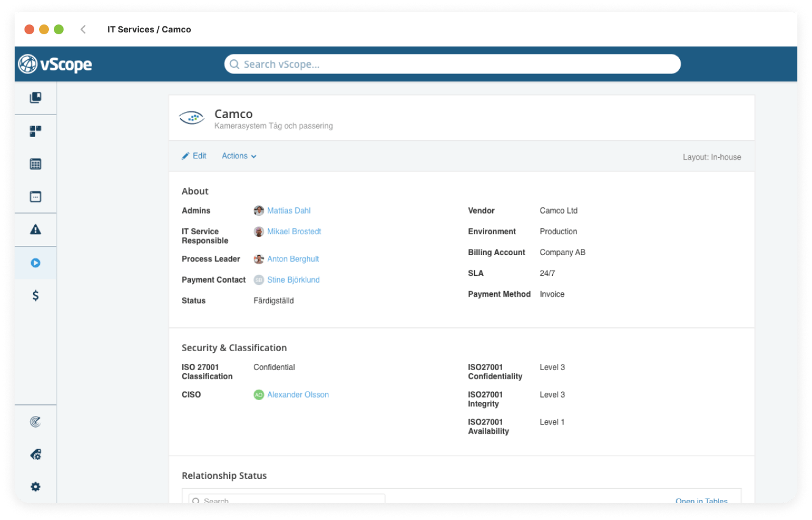
Task: Open the tag settings icon in sidebar
Action: pyautogui.click(x=35, y=455)
